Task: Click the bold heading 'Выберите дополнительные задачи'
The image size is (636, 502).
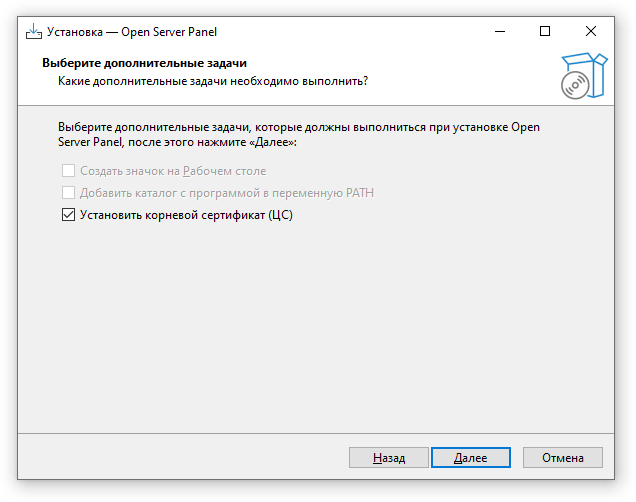Action: 144,63
